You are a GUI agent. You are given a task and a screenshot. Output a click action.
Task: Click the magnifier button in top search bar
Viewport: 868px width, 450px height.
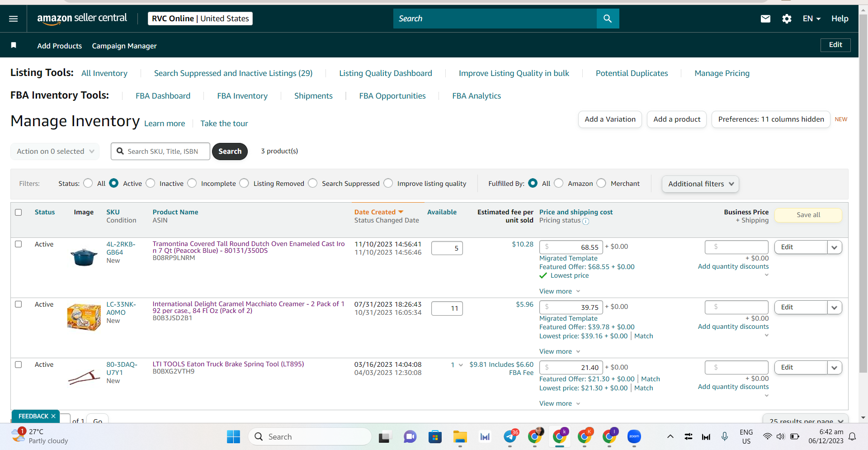608,19
